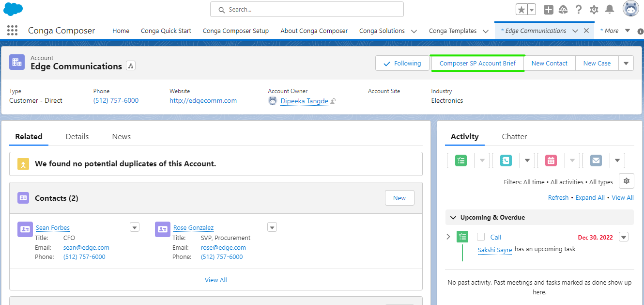Open the Notifications bell icon

pyautogui.click(x=610, y=10)
